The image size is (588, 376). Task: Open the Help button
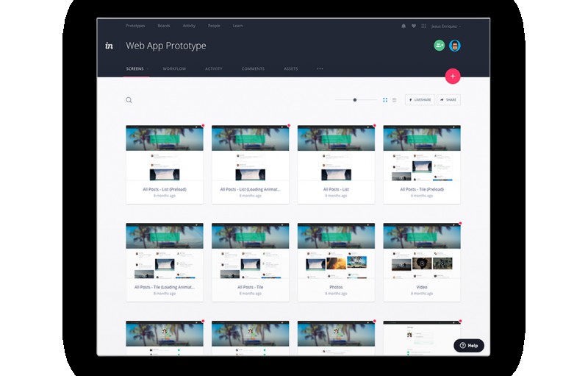(x=469, y=346)
